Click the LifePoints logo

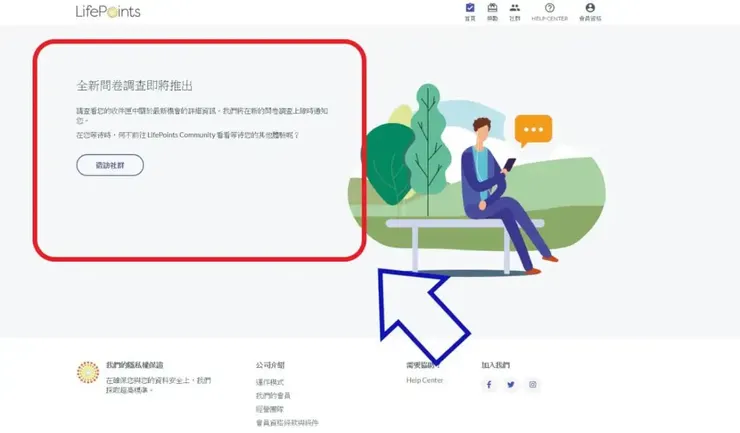coord(108,11)
